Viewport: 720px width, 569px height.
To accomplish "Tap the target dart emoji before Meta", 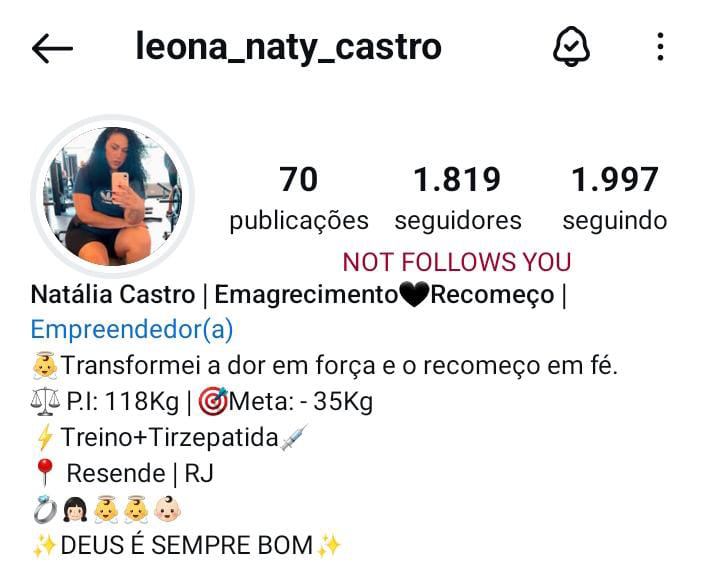I will click(x=213, y=401).
